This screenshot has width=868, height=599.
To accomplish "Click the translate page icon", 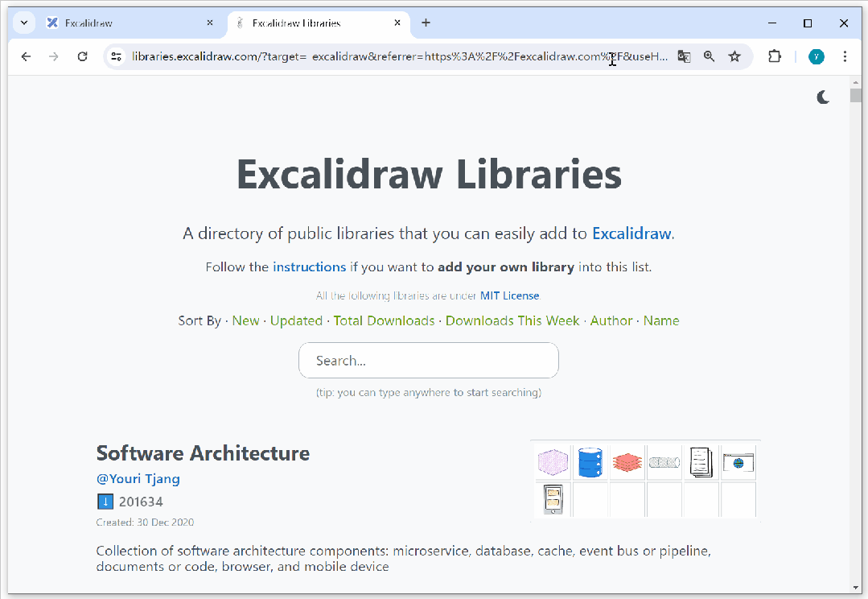I will (685, 56).
